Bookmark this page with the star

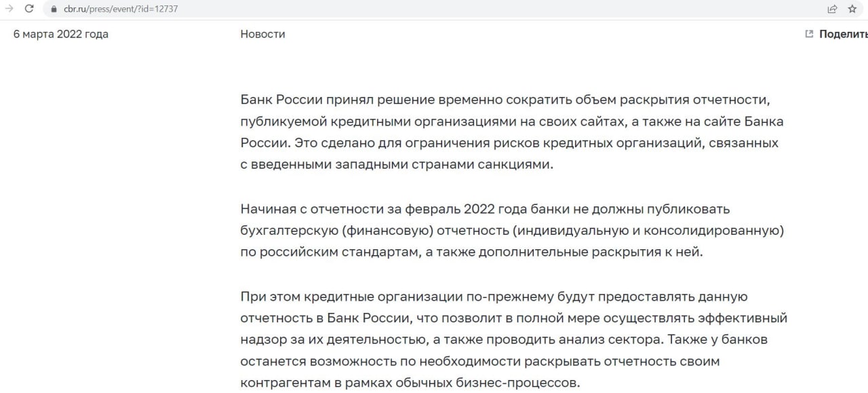point(852,10)
